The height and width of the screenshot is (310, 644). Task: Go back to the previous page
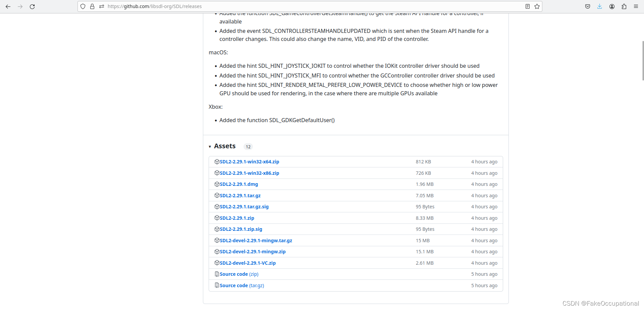coord(8,6)
